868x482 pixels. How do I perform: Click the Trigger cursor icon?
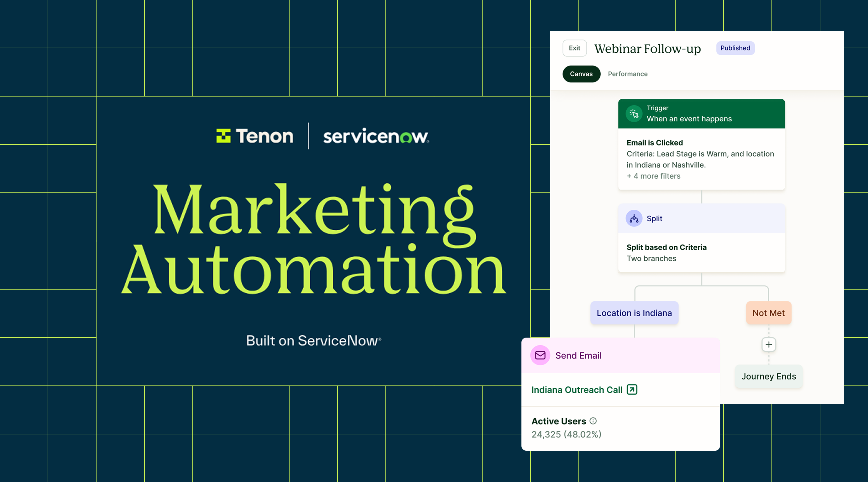tap(634, 113)
